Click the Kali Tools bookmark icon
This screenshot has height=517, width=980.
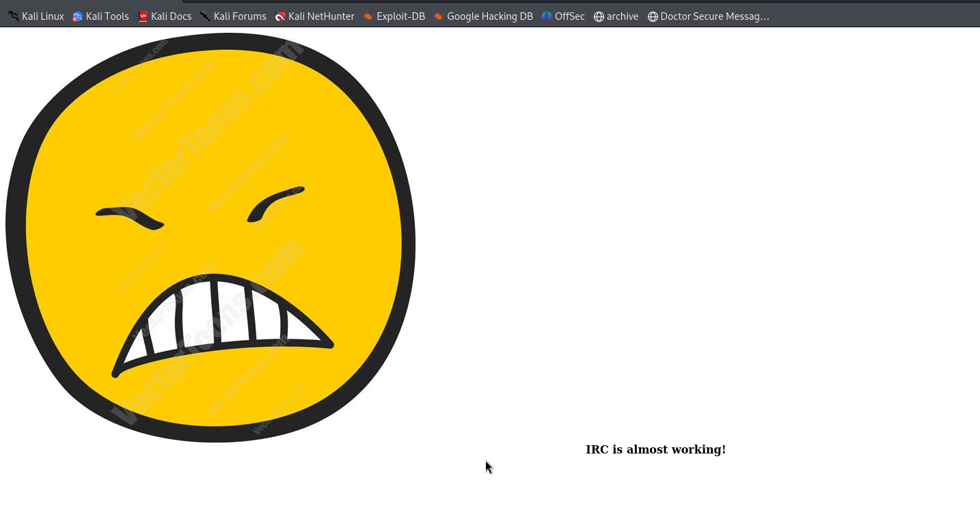[x=78, y=16]
